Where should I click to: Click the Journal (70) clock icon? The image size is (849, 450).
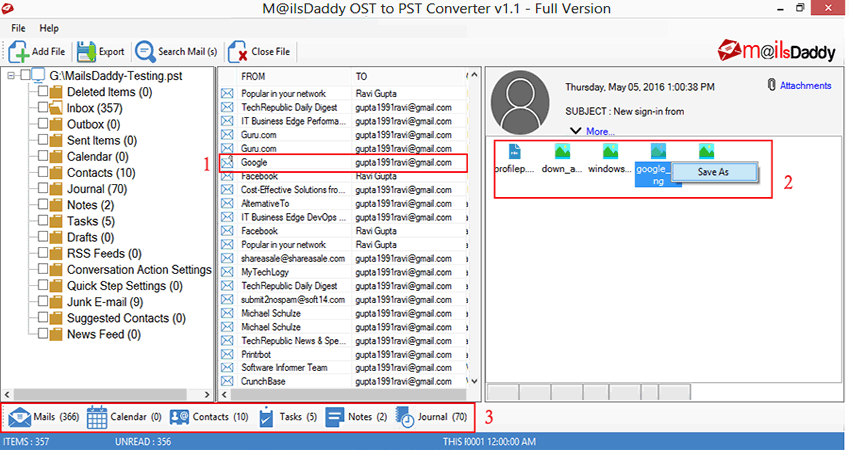coord(404,417)
